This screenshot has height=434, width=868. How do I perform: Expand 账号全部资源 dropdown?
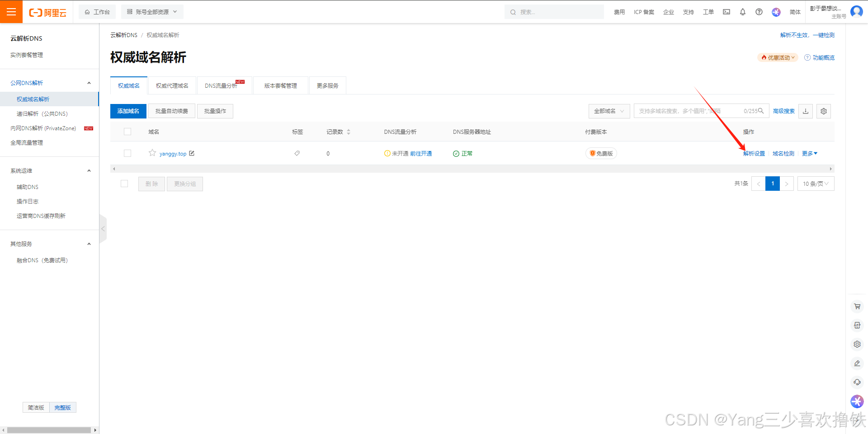click(152, 12)
